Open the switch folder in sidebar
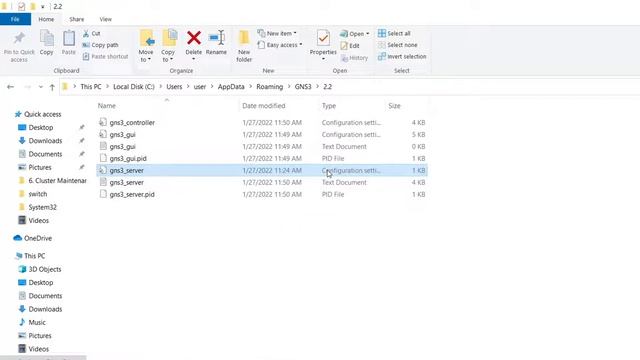The width and height of the screenshot is (640, 360). click(38, 194)
